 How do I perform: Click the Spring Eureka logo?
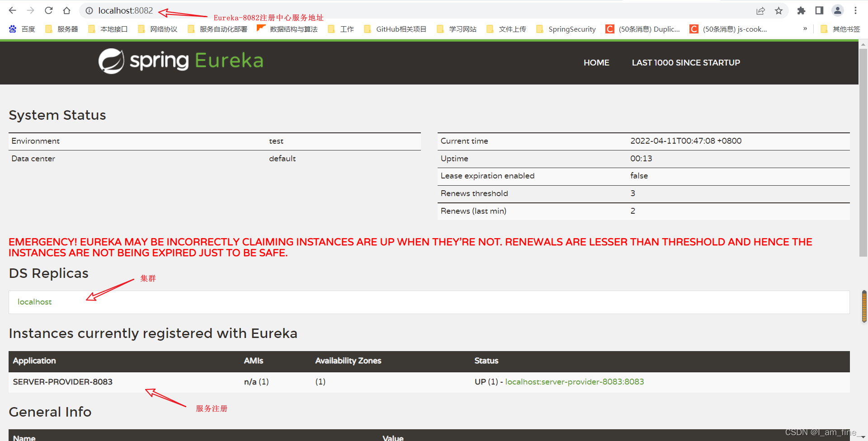[181, 61]
